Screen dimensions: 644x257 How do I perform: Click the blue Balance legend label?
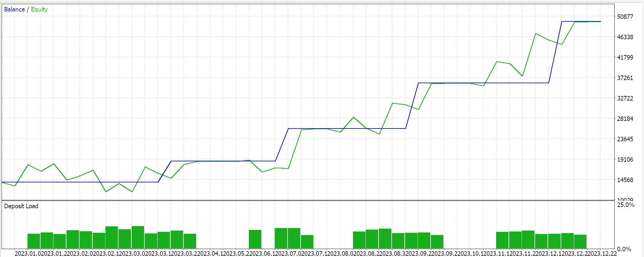click(14, 10)
